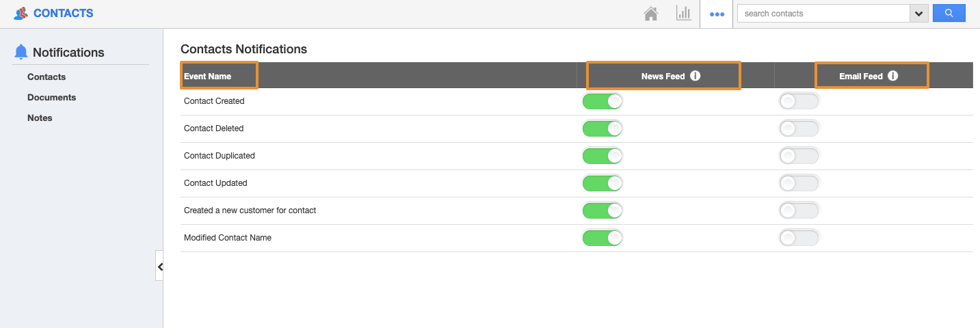Open the Reports bar chart icon
Viewport: 980px width, 328px height.
click(683, 14)
